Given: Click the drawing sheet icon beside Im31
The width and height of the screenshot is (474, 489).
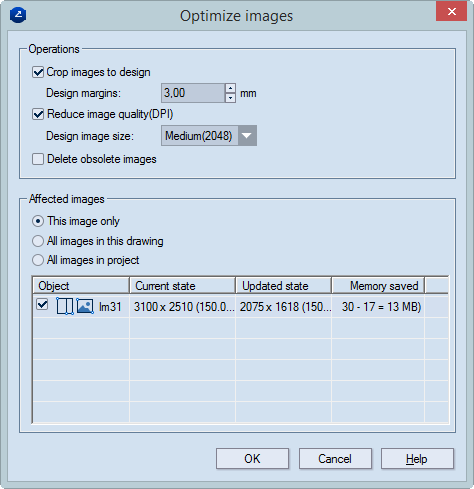Looking at the screenshot, I should point(65,306).
